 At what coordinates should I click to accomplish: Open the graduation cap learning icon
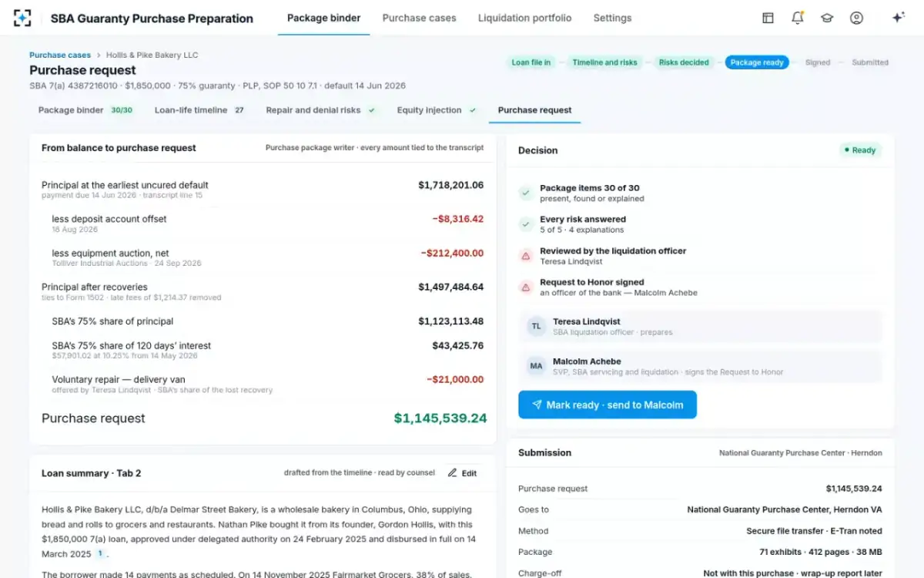(x=827, y=18)
